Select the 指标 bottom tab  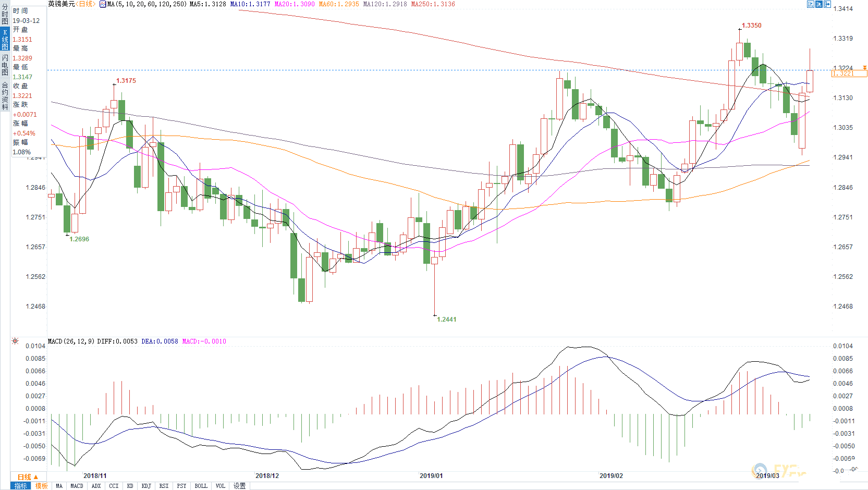[21, 486]
